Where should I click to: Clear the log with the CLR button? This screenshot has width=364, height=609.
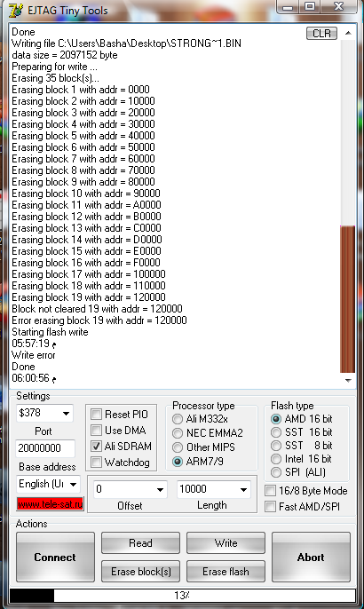321,34
